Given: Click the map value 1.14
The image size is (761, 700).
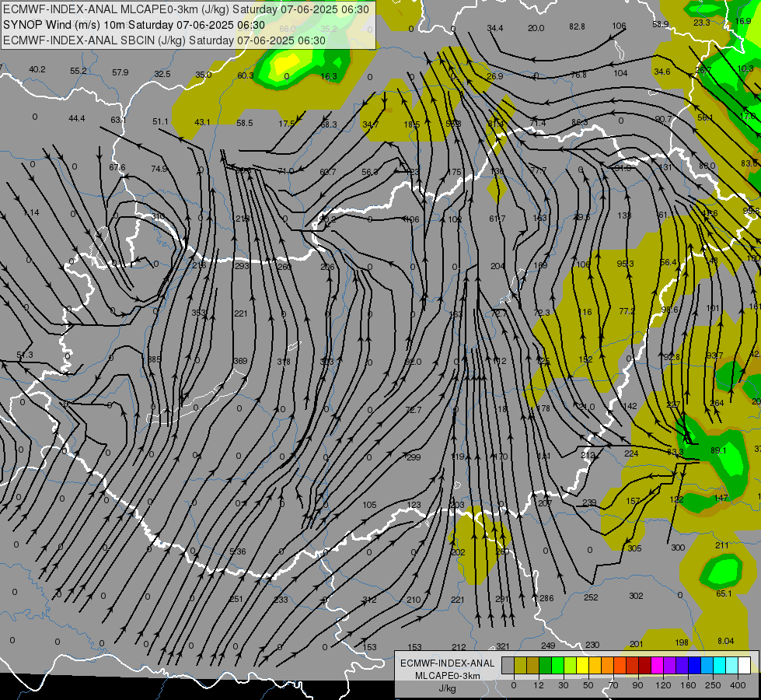Looking at the screenshot, I should [x=32, y=212].
